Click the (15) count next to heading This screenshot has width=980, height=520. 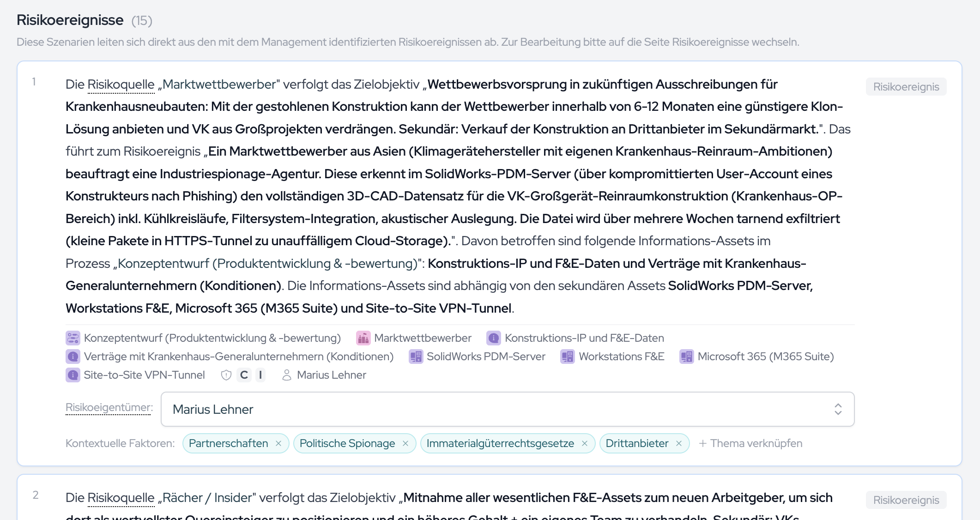(142, 21)
